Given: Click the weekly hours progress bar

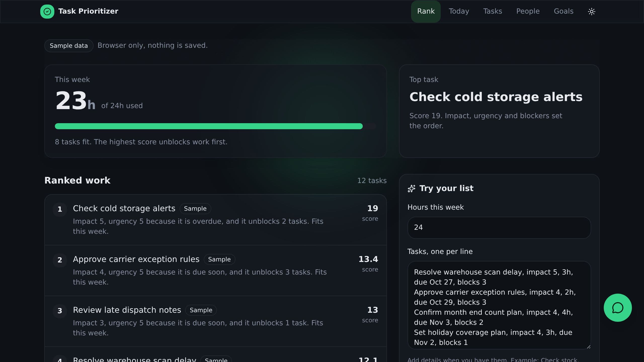Looking at the screenshot, I should (x=215, y=126).
